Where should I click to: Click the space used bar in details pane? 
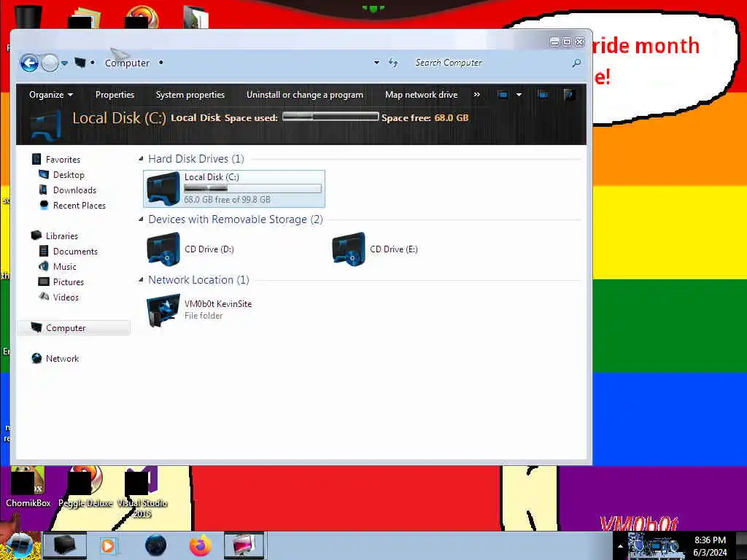click(x=330, y=117)
